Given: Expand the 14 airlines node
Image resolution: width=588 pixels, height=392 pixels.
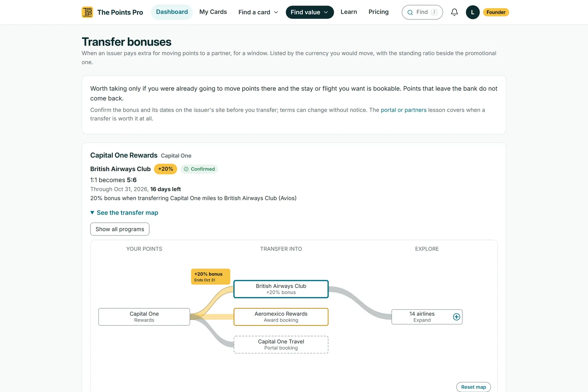Looking at the screenshot, I should pyautogui.click(x=427, y=317).
